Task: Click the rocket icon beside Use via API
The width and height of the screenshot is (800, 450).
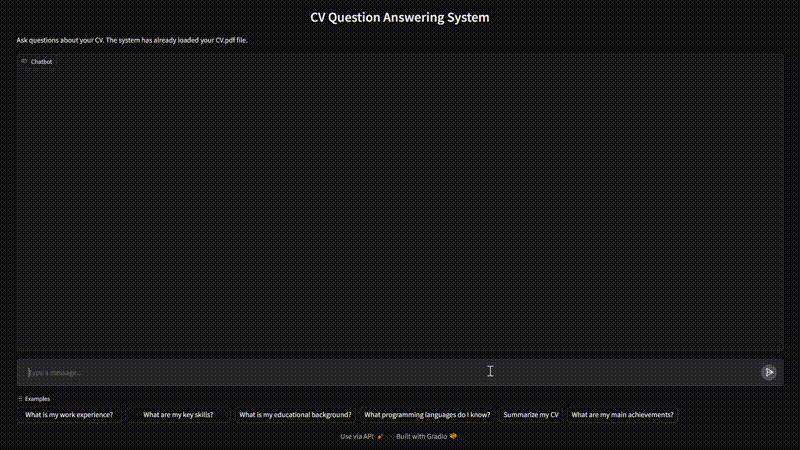Action: 380,436
